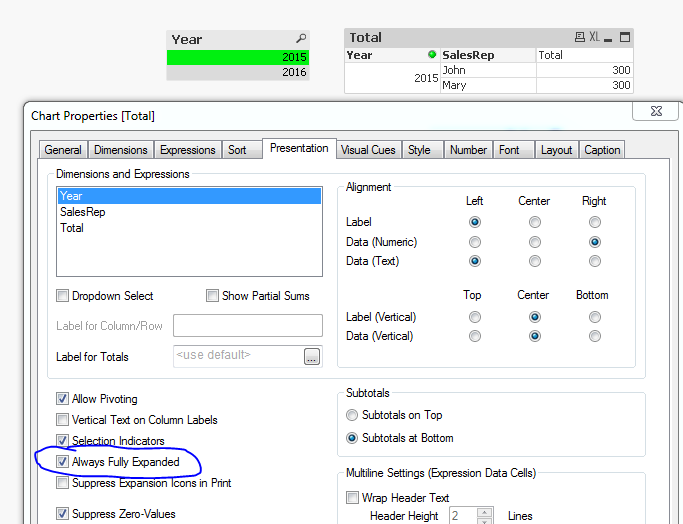The height and width of the screenshot is (524, 683).
Task: Set Data (Numeric) alignment to Left
Action: click(475, 242)
